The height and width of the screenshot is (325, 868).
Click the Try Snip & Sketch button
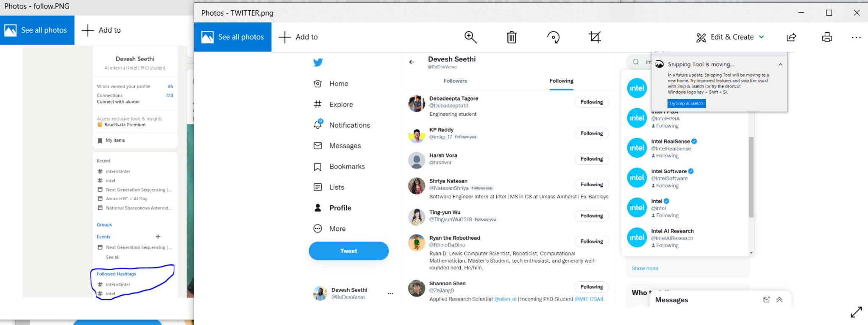pos(686,103)
